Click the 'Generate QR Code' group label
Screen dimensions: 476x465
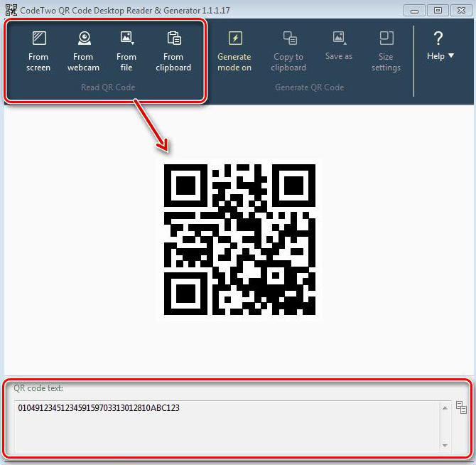(x=309, y=87)
